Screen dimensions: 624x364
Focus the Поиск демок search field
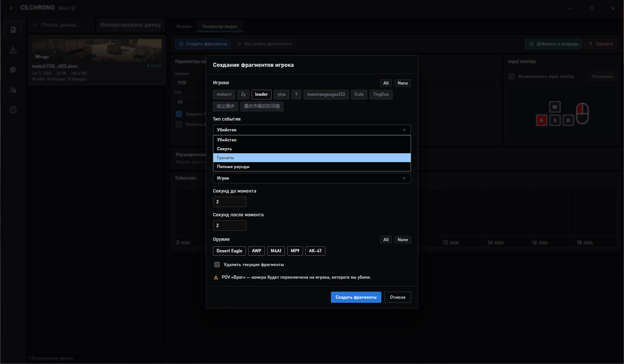tap(62, 25)
